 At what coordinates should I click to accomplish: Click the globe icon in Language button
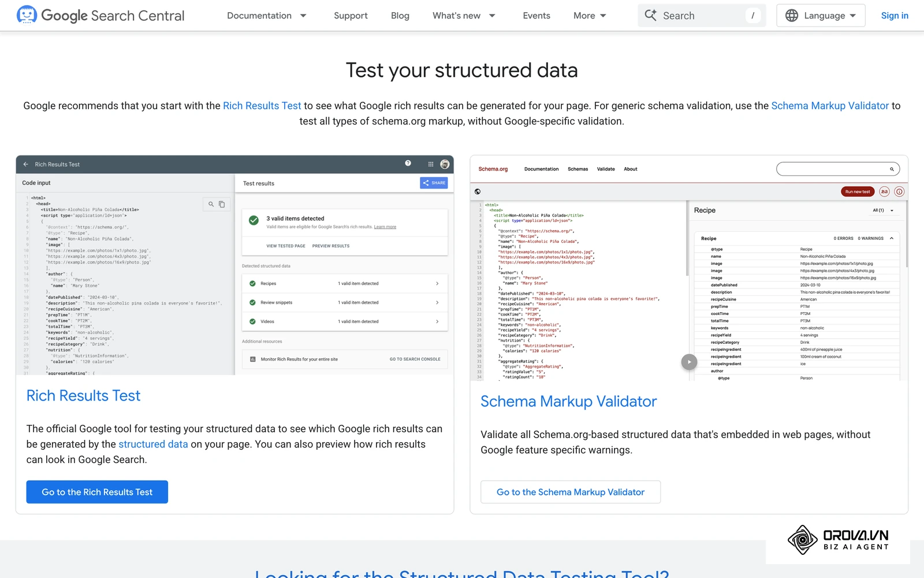(x=792, y=16)
